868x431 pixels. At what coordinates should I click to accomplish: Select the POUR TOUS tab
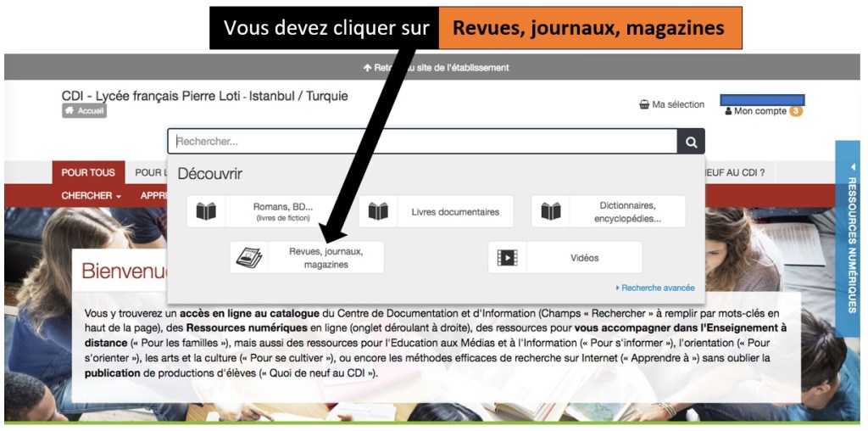[x=88, y=172]
